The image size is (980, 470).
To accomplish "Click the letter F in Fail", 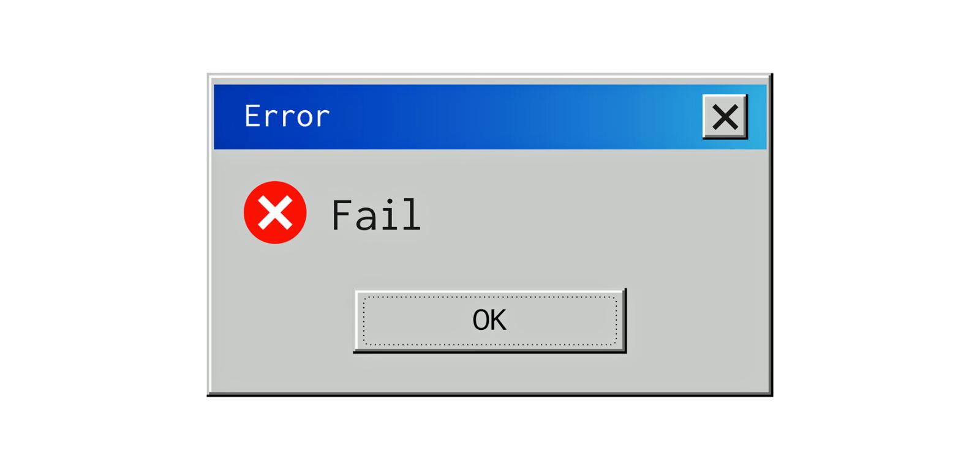I will click(341, 215).
